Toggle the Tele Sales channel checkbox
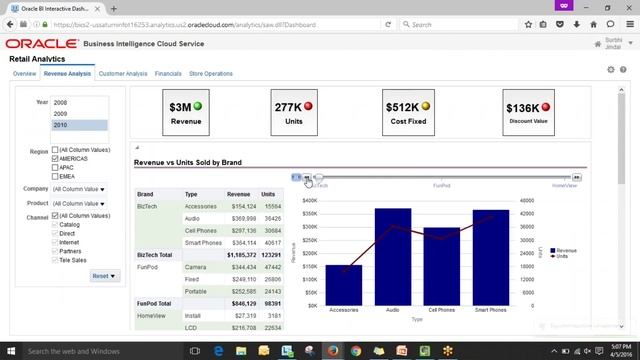The width and height of the screenshot is (640, 360). 55,260
